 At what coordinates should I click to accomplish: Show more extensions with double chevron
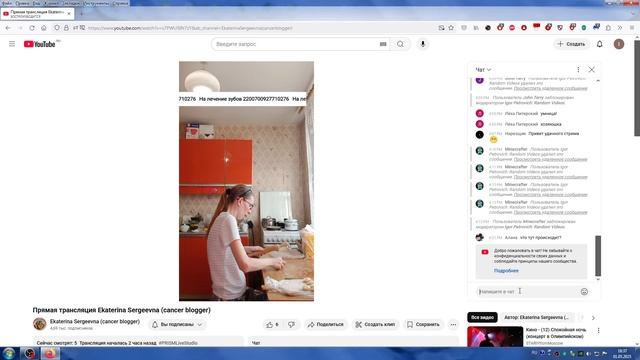(x=620, y=28)
